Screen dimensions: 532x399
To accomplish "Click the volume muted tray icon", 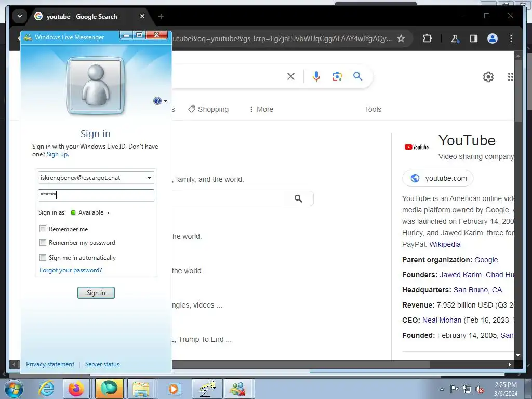I will (x=480, y=389).
